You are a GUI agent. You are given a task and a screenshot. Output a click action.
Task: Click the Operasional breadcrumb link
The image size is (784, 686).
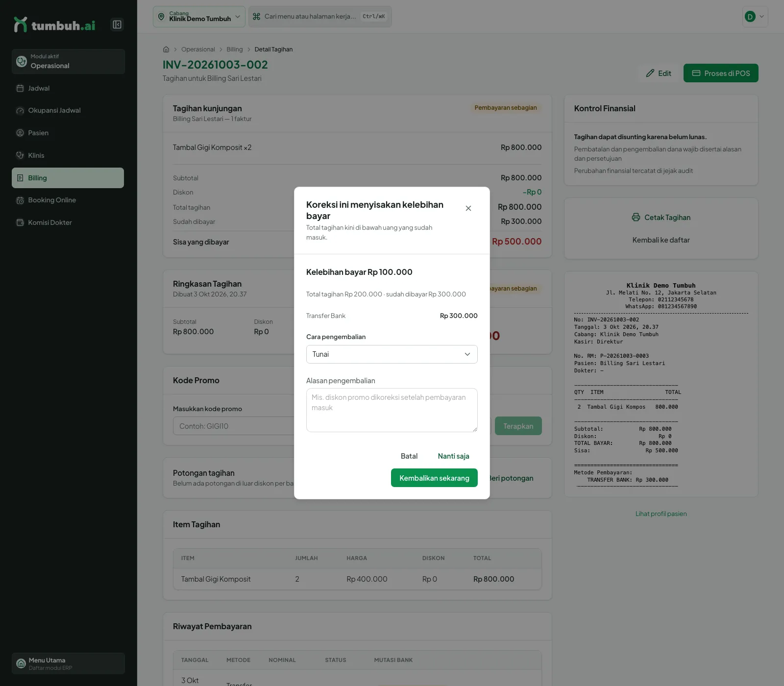(x=198, y=49)
